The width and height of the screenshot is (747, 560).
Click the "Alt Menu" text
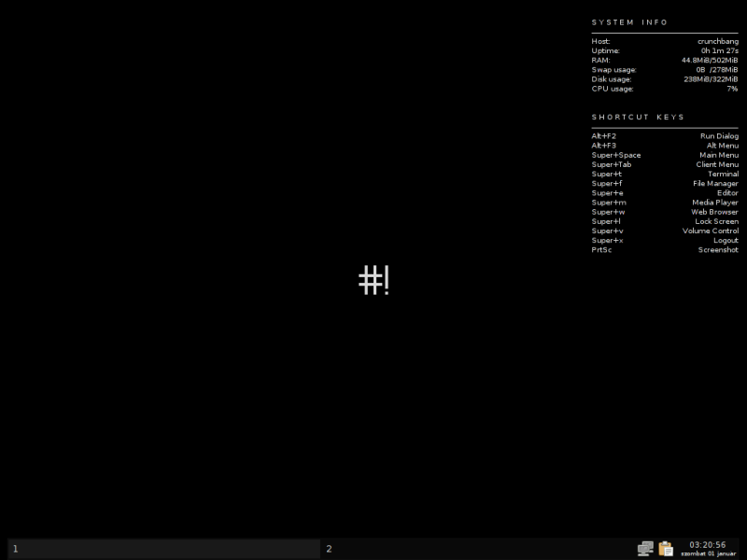723,146
